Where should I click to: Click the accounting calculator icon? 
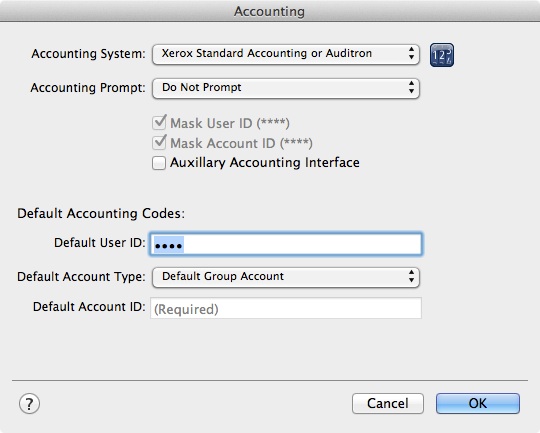tap(442, 55)
